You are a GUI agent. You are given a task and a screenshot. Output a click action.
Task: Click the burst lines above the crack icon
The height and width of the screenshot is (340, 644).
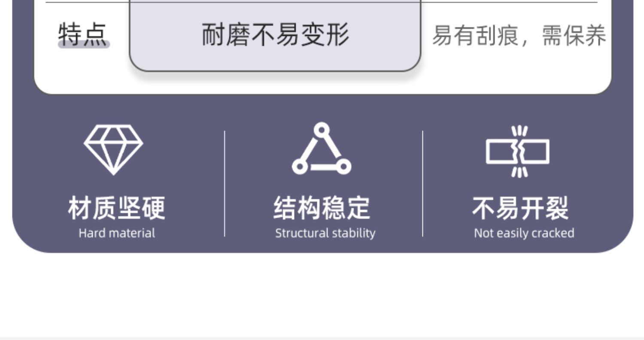520,131
